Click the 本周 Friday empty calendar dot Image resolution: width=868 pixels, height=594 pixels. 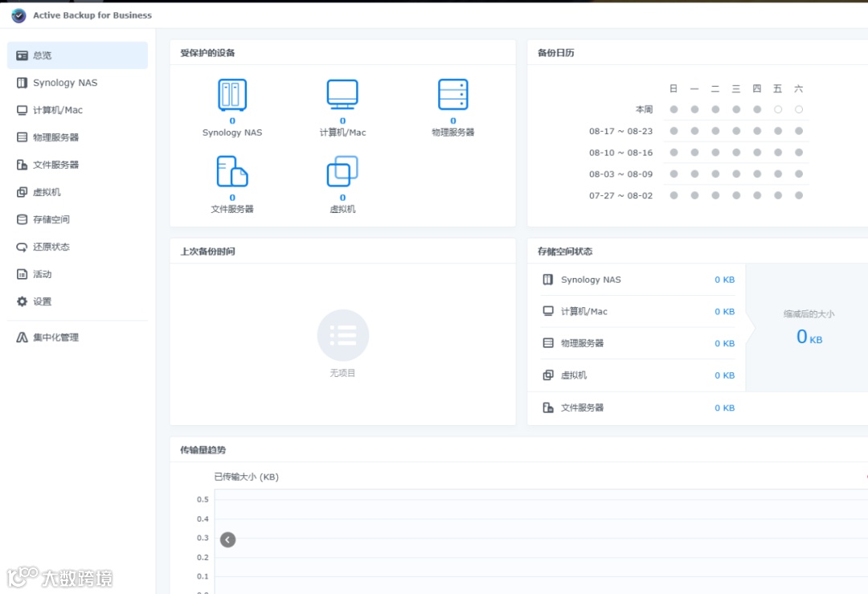[778, 109]
